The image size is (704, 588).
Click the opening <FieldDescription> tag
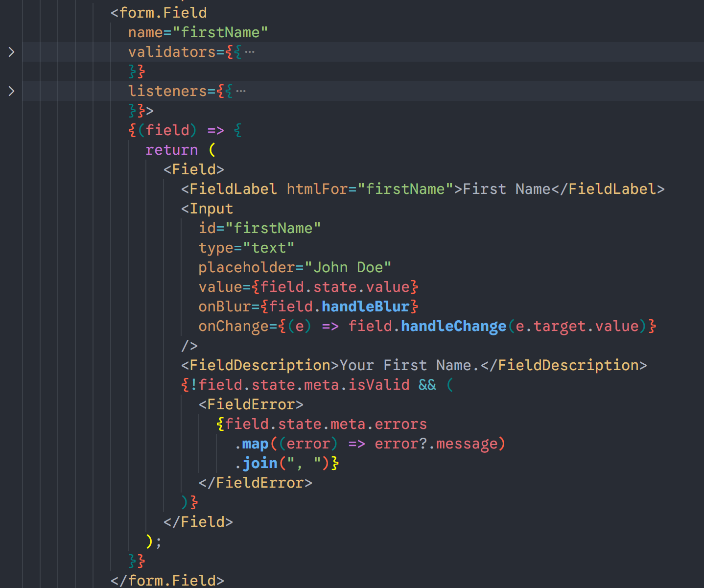coord(260,365)
